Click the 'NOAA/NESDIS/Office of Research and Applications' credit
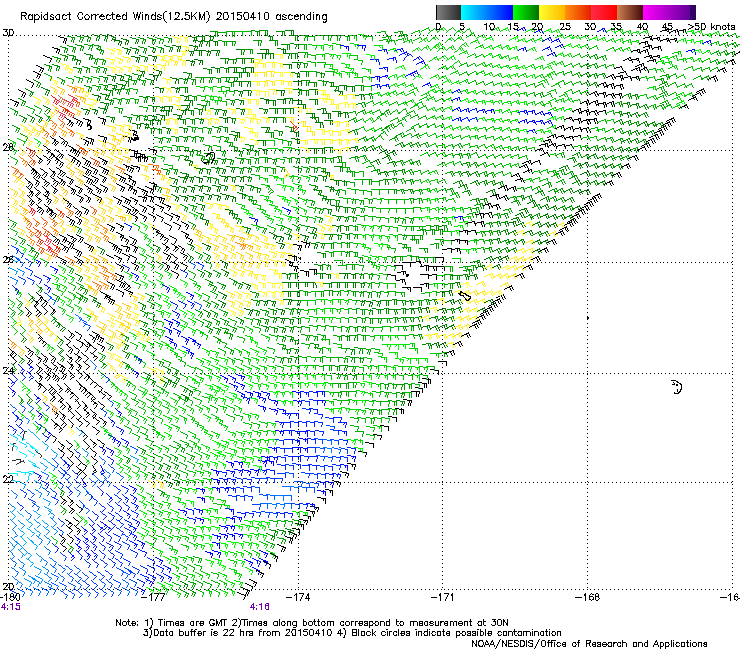Screen dimensions: 740x650 click(589, 644)
